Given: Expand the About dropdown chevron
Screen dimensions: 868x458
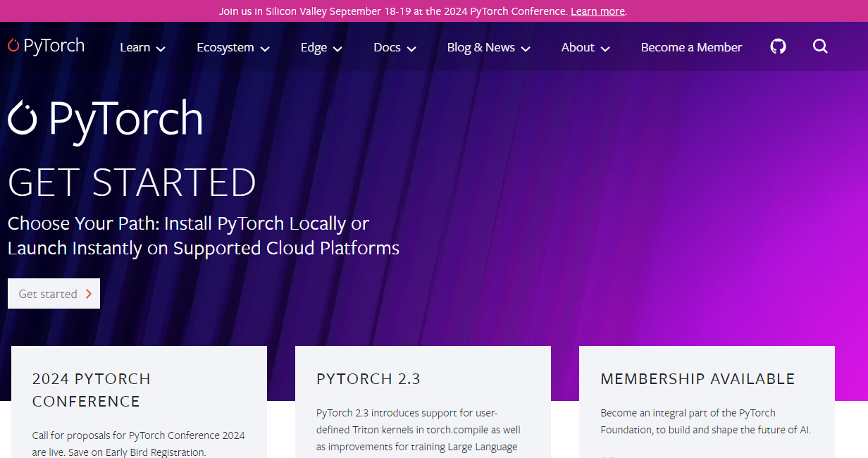Looking at the screenshot, I should (605, 49).
